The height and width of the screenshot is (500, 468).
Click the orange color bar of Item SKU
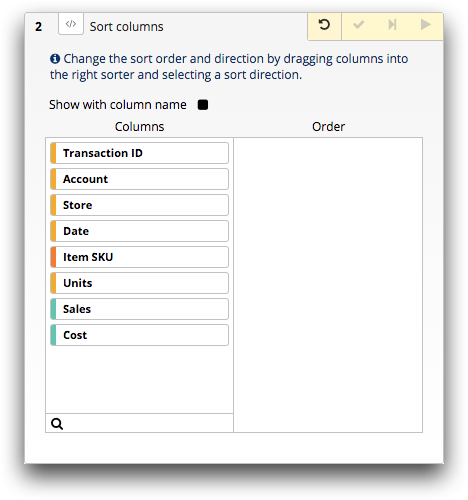53,257
